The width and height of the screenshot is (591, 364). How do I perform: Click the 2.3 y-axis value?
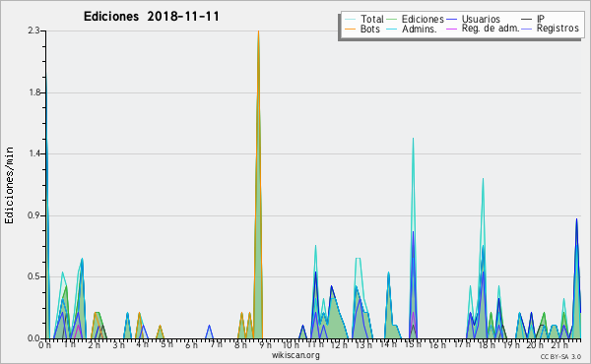coord(34,30)
